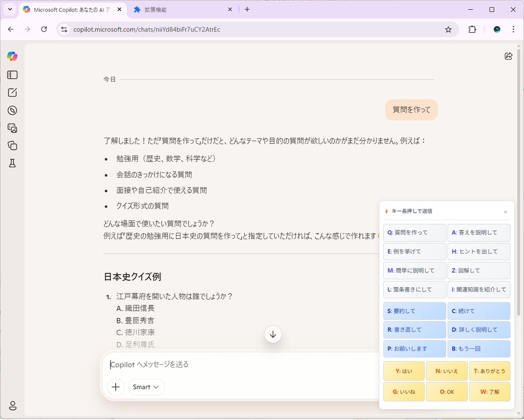Open the Smart mode dropdown

point(146,387)
